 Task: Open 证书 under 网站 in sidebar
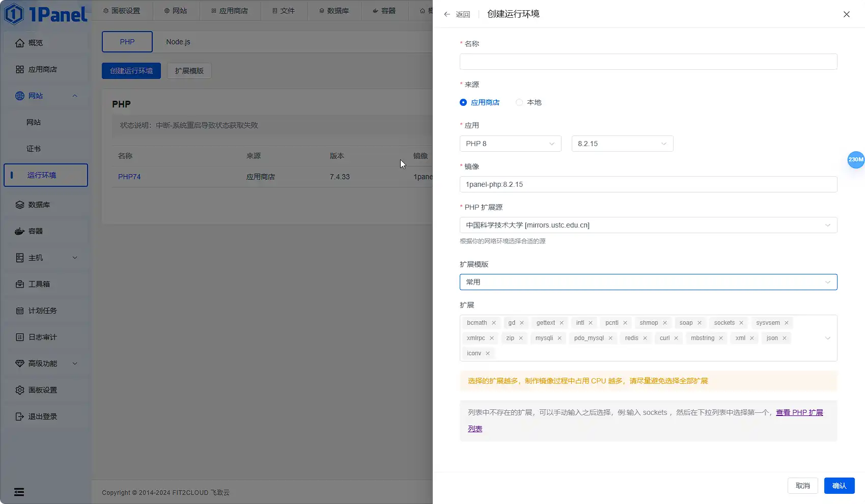tap(46, 149)
